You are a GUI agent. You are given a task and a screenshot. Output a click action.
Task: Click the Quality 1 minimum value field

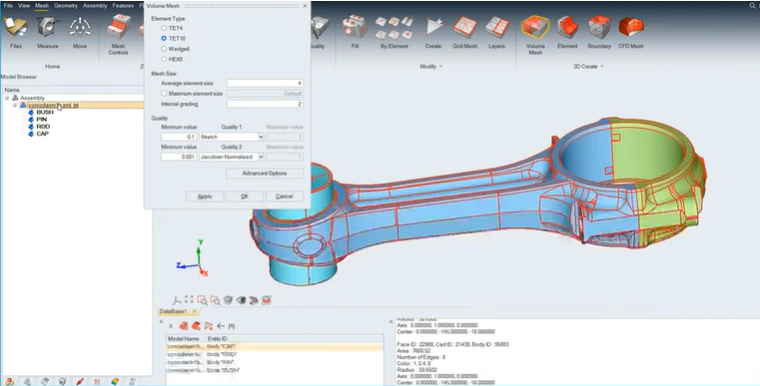[x=179, y=137]
